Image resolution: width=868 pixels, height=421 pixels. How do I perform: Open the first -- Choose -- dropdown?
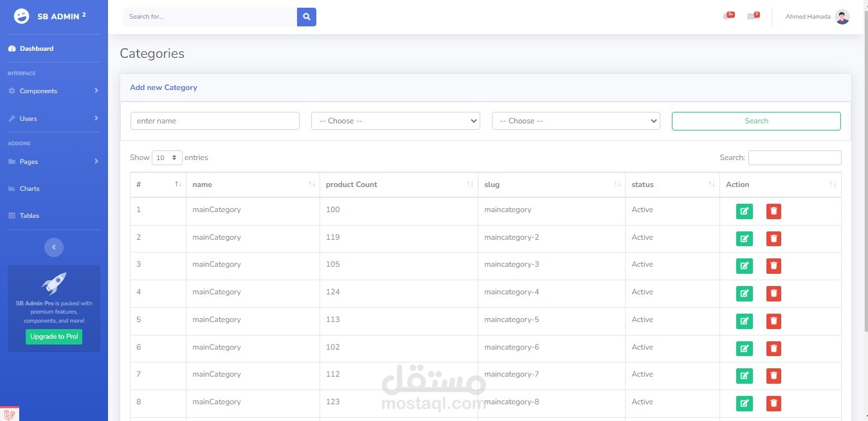point(395,121)
